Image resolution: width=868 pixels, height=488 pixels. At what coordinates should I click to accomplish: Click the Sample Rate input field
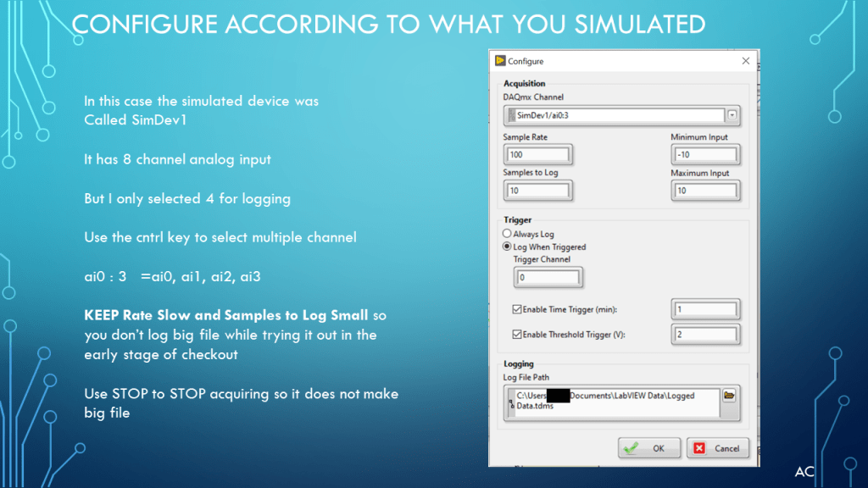[x=538, y=155]
